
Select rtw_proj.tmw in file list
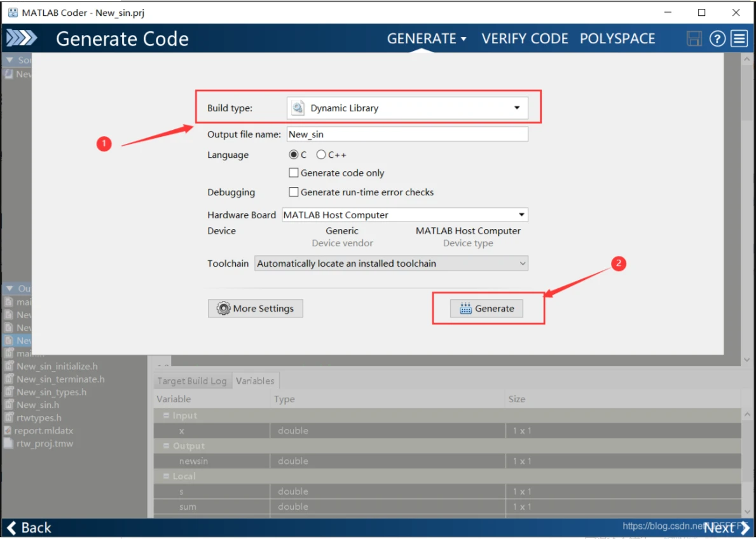(45, 443)
